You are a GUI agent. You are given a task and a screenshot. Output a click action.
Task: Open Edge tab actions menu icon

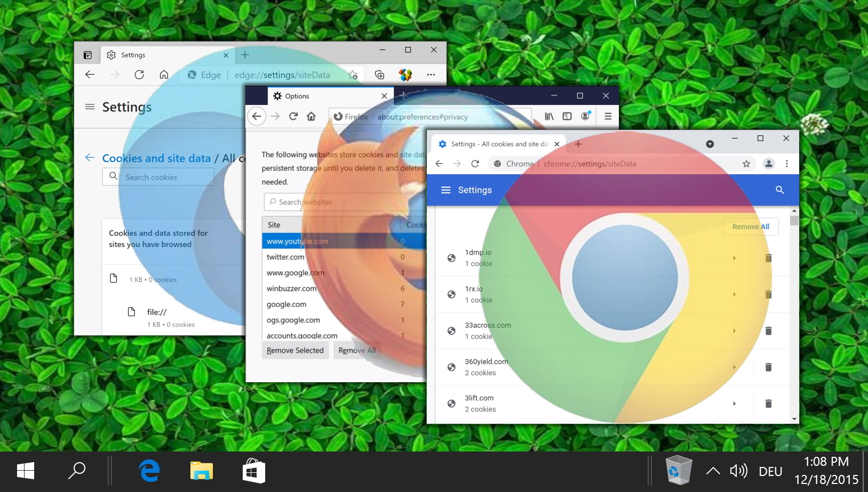tap(87, 55)
